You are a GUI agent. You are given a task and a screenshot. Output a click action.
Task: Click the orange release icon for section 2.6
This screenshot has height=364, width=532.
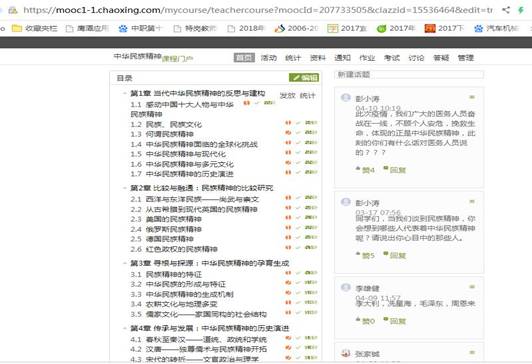pyautogui.click(x=288, y=247)
